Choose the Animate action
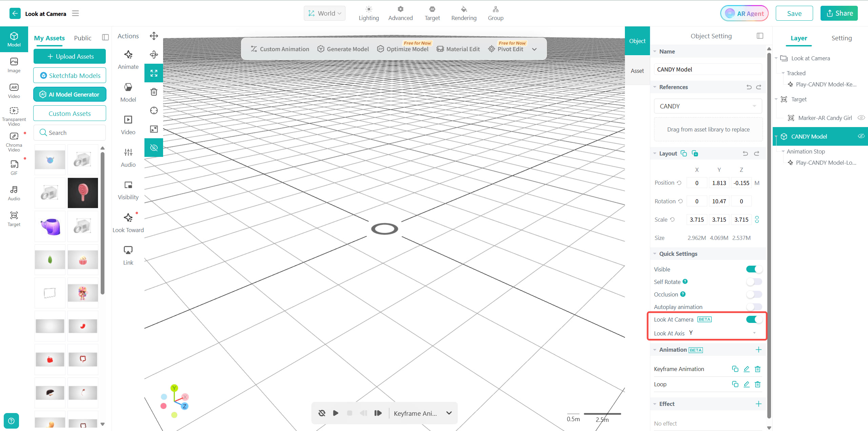Viewport: 868px width, 431px height. [128, 60]
